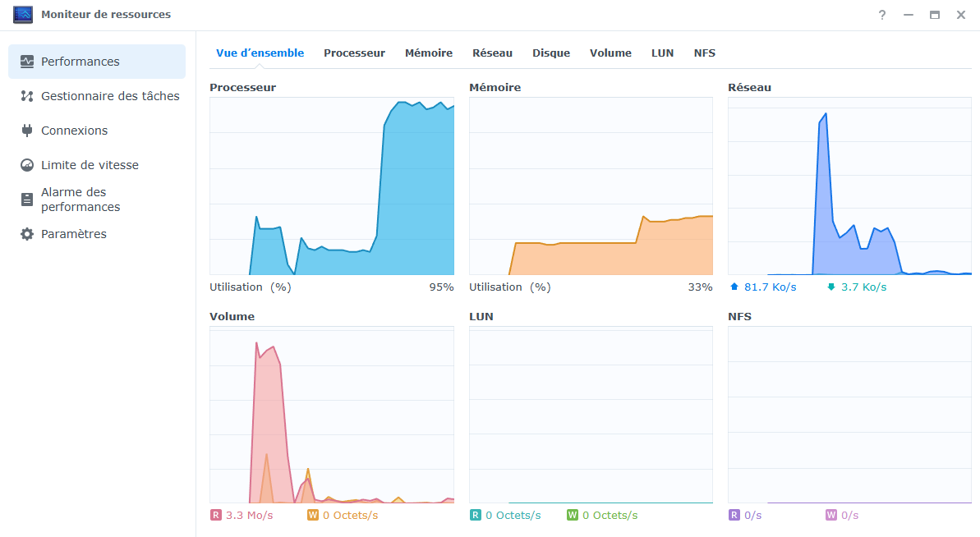Click the Mémoire utilization chart
Image resolution: width=980 pixels, height=537 pixels.
click(591, 185)
